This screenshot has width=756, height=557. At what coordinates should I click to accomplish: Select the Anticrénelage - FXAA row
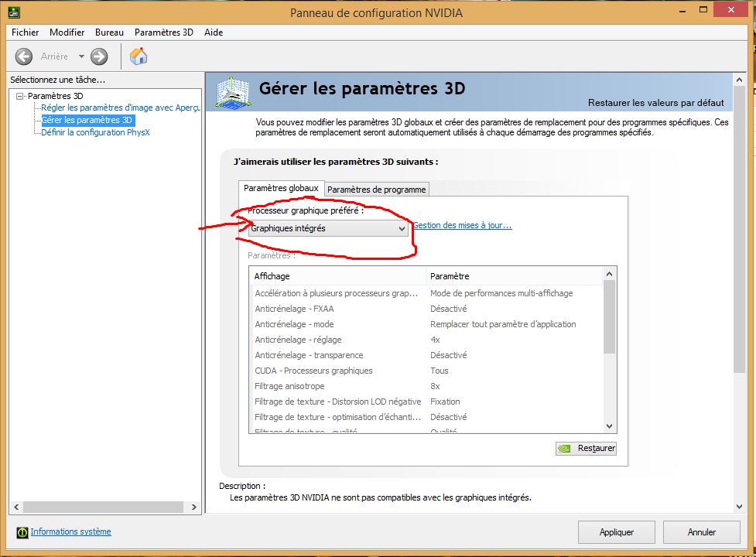pos(426,309)
